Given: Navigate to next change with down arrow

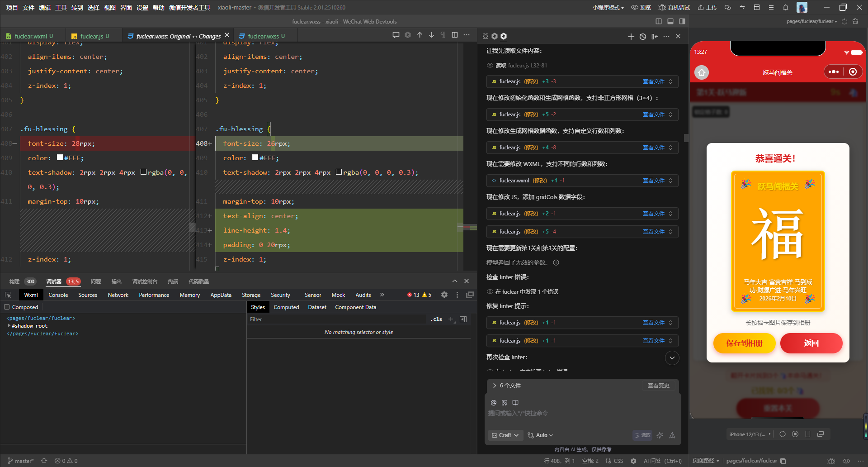Looking at the screenshot, I should [x=431, y=35].
